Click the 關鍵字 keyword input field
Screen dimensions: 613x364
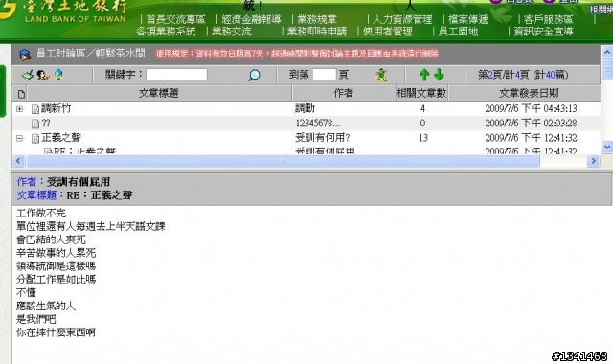pos(176,75)
